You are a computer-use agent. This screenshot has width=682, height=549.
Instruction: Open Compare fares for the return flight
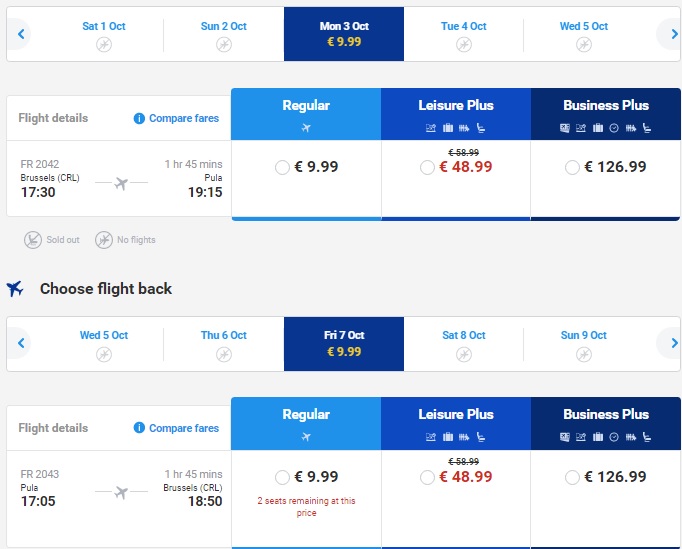[x=184, y=428]
